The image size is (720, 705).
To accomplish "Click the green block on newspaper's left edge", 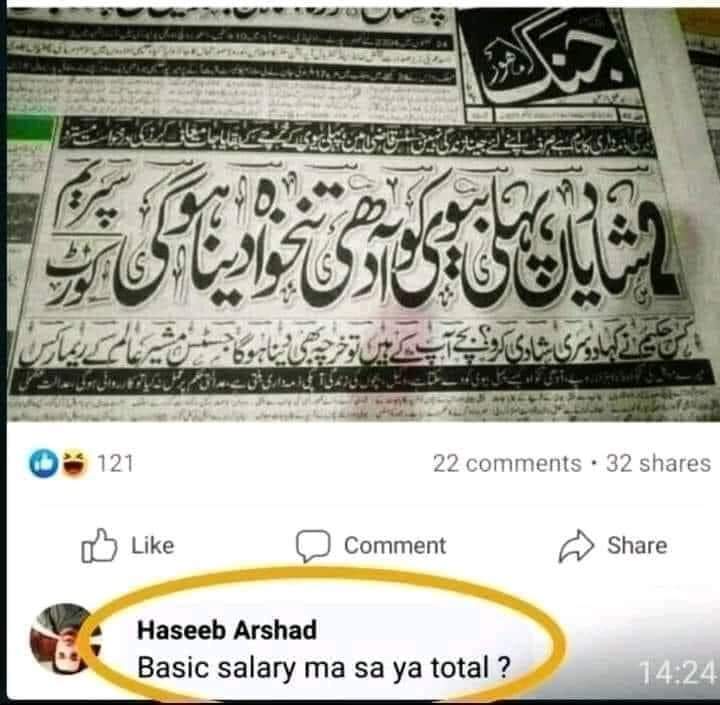I will (31, 129).
